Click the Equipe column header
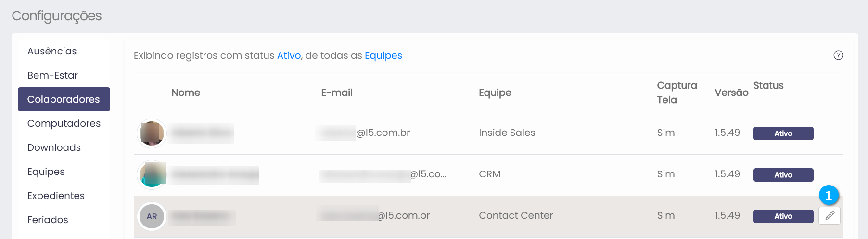The height and width of the screenshot is (239, 868). [495, 93]
